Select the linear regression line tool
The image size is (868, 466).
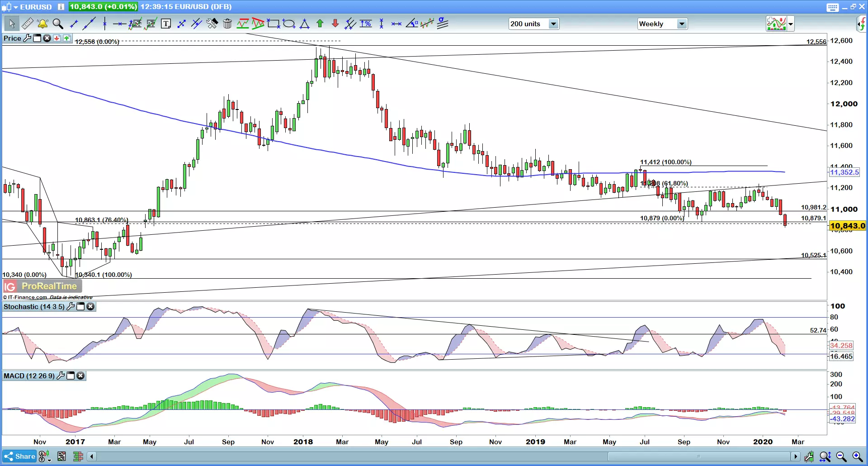(427, 24)
